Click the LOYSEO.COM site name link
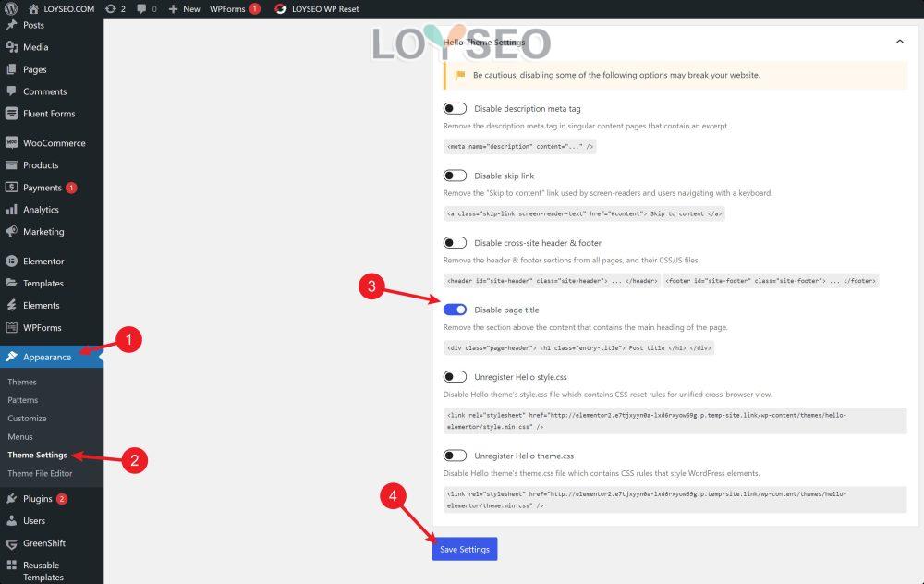Image resolution: width=924 pixels, height=584 pixels. tap(69, 9)
